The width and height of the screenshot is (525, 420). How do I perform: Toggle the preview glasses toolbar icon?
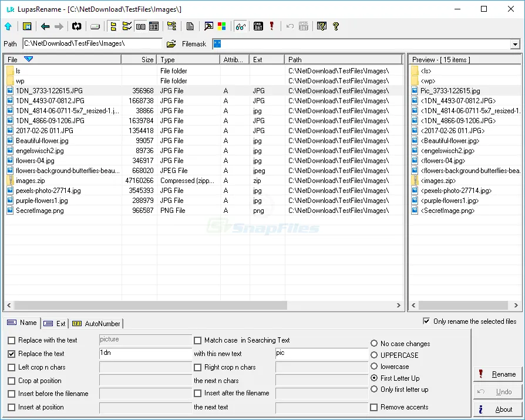click(x=240, y=26)
